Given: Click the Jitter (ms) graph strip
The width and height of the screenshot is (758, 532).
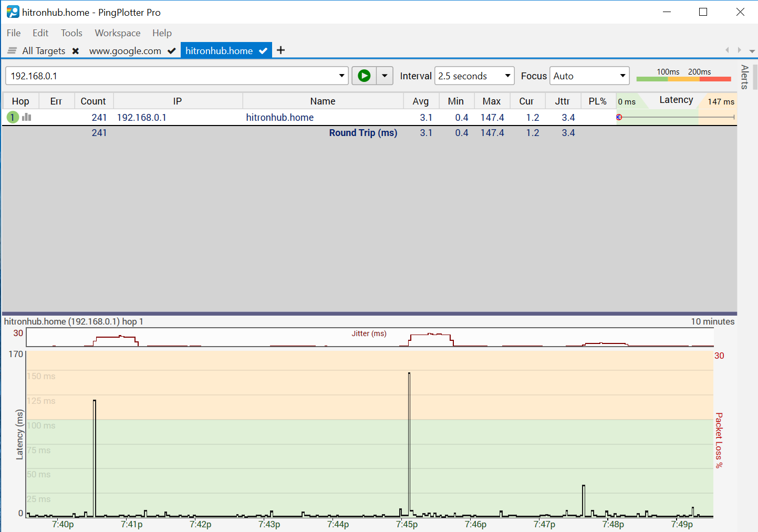Looking at the screenshot, I should [370, 337].
